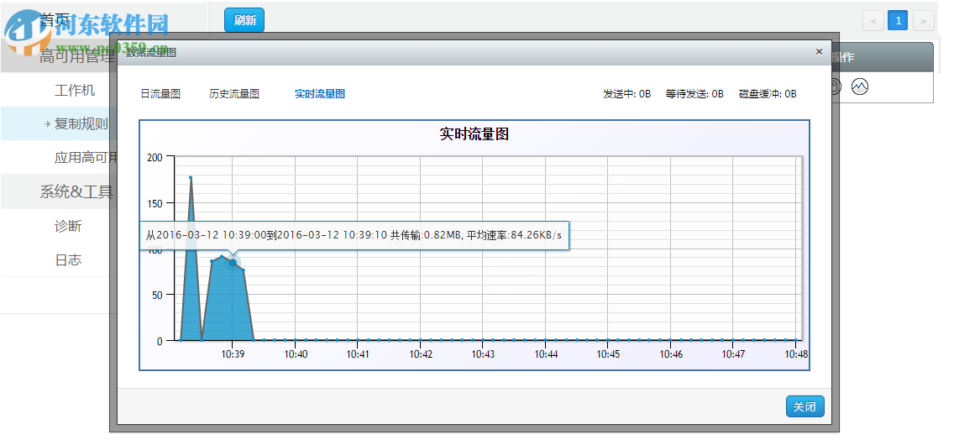Click the 10:48 time axis label
Screen dimensions: 980x440
click(796, 354)
